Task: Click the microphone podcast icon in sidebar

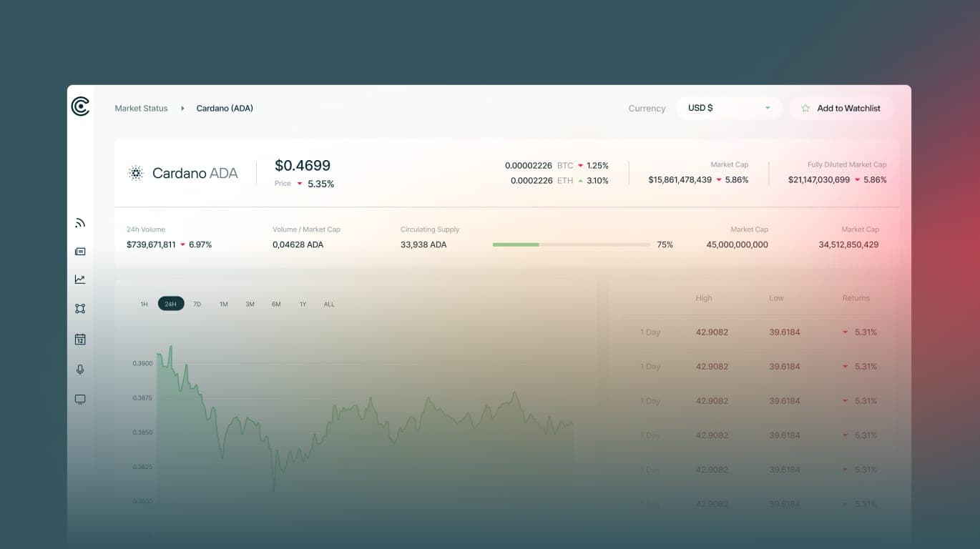Action: pyautogui.click(x=80, y=370)
